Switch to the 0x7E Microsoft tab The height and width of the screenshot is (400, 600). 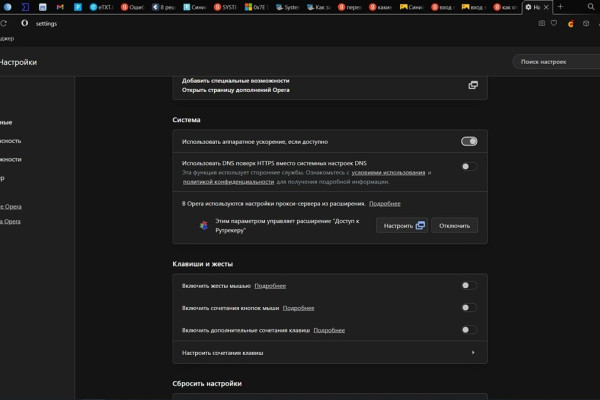point(256,7)
